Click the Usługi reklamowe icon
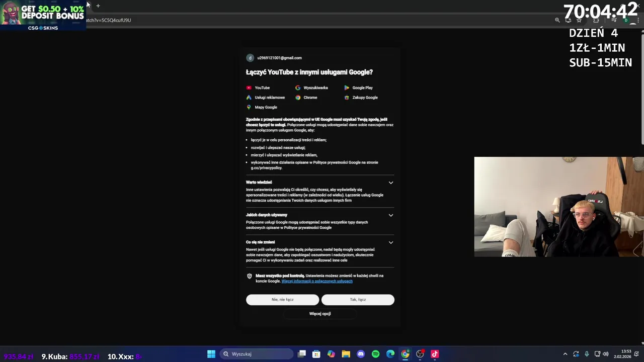 tap(249, 98)
